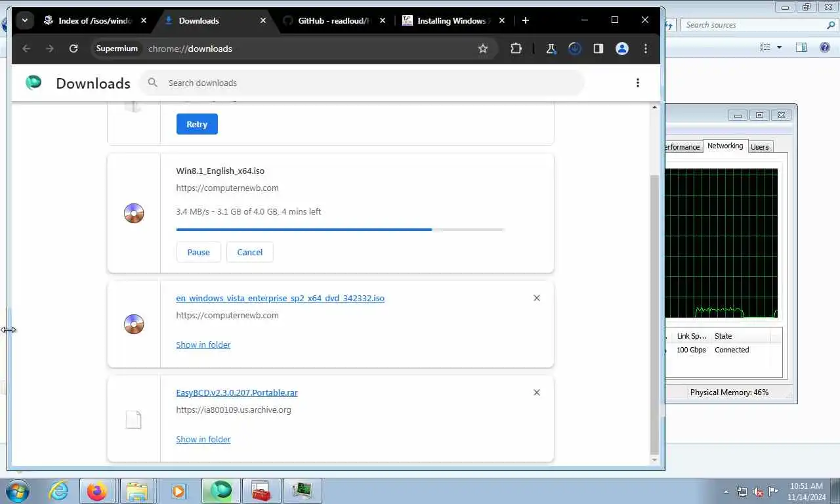Switch to the Installing Windows tab

[454, 20]
